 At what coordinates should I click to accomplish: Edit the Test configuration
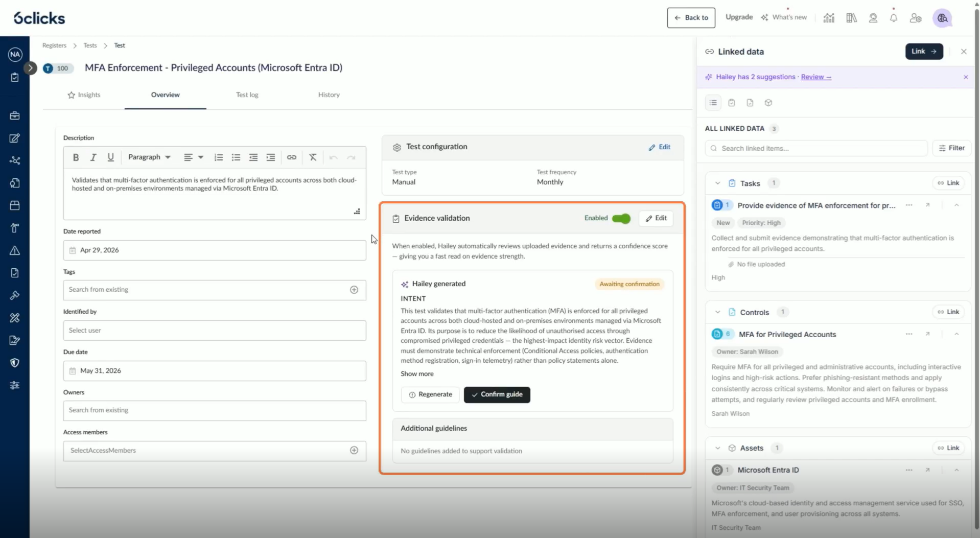[x=660, y=147]
